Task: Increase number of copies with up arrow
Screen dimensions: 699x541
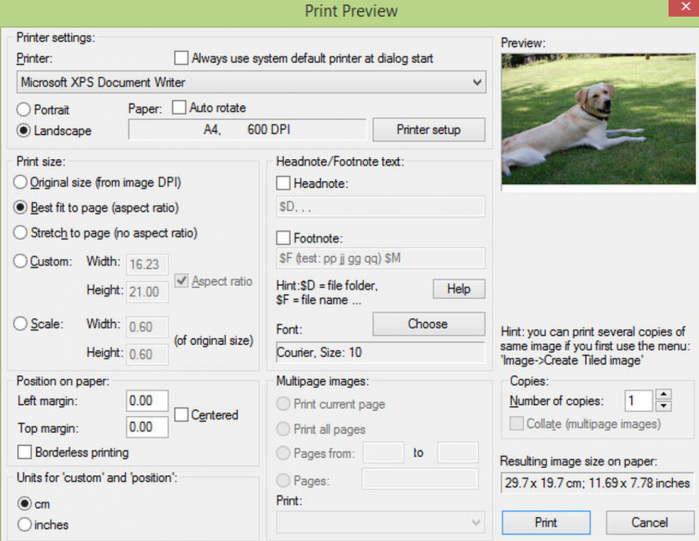Action: (661, 395)
